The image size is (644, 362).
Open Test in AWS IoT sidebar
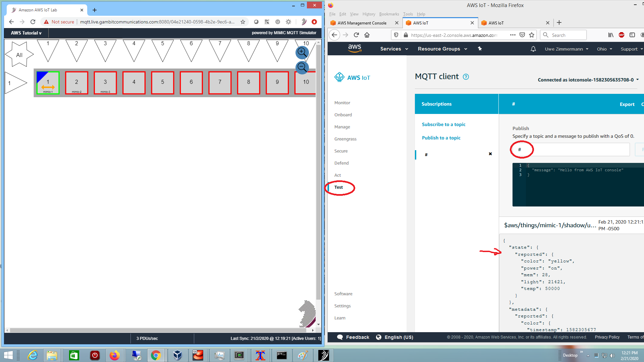click(x=338, y=187)
